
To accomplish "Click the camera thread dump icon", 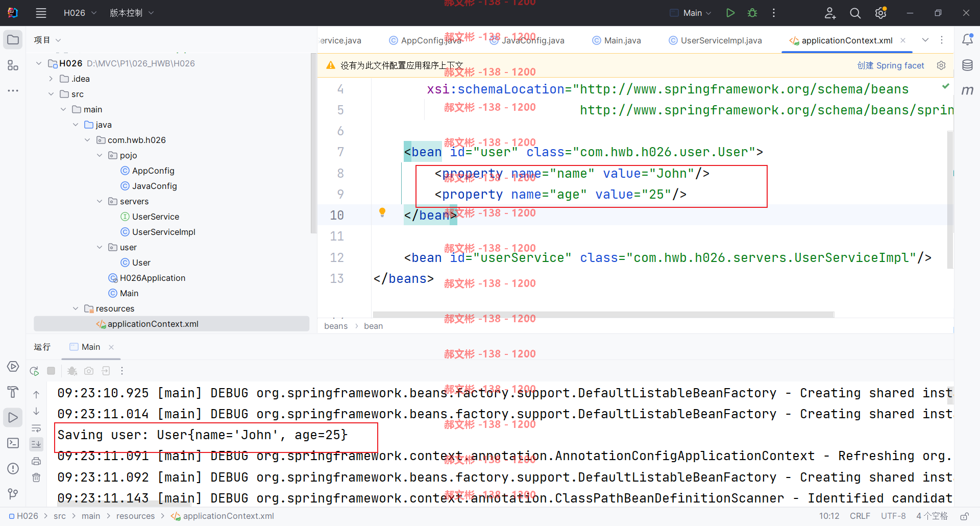I will click(89, 371).
